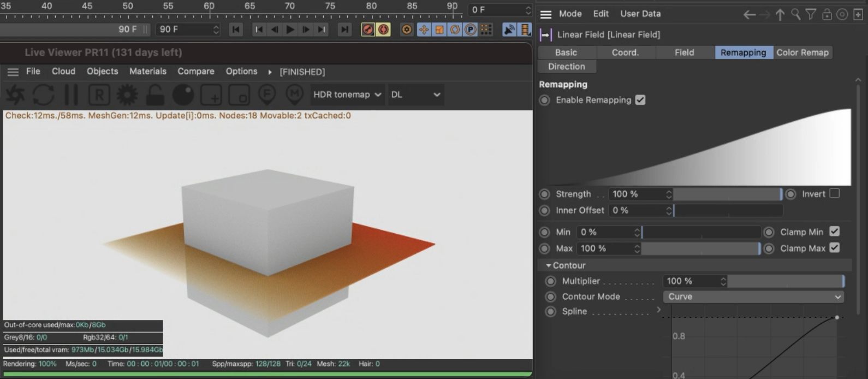Open the Mode menu in Attributes panel
Image resolution: width=868 pixels, height=379 pixels.
click(570, 14)
